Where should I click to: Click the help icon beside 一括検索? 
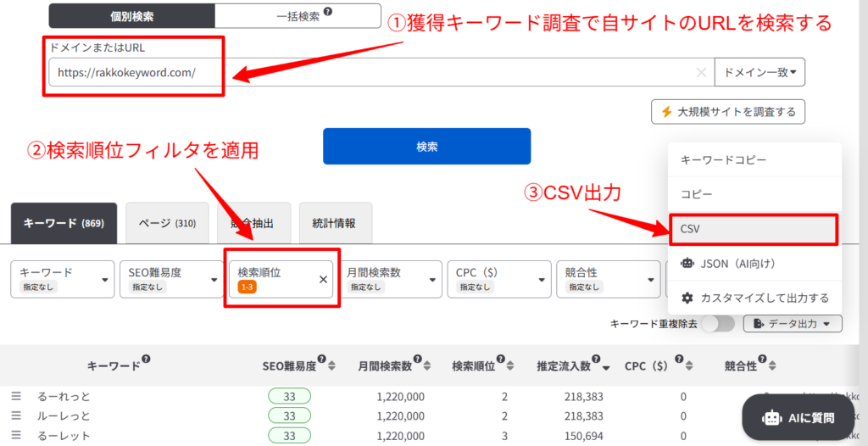click(328, 13)
